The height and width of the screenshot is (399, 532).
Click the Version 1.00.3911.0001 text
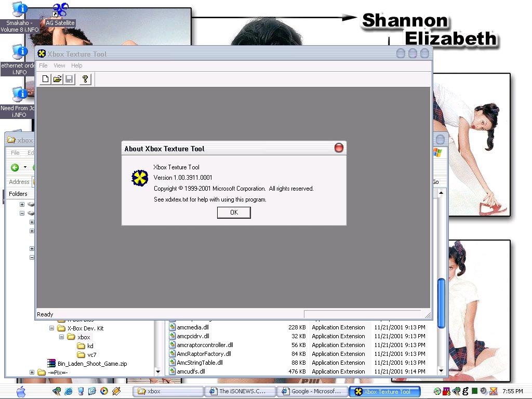[183, 178]
